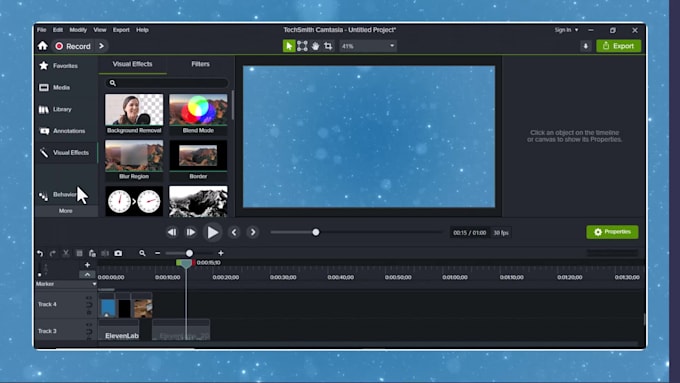Click the effects search field
Viewport: 680px width, 383px height.
167,83
